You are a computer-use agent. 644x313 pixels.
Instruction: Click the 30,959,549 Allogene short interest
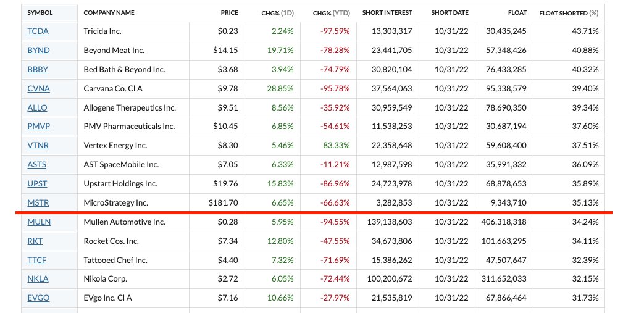point(391,107)
